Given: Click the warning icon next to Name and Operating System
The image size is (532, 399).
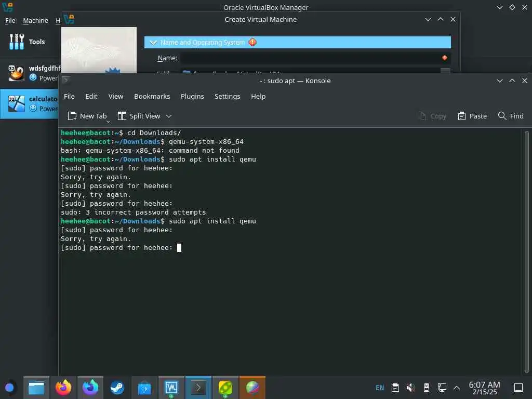Looking at the screenshot, I should (x=252, y=42).
